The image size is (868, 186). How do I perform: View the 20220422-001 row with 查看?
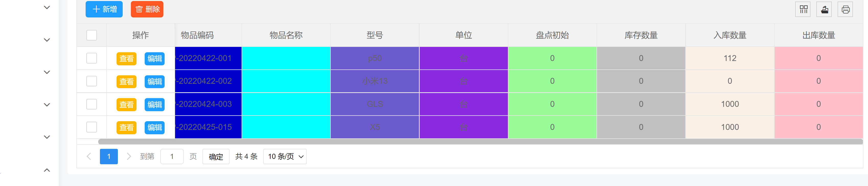126,58
